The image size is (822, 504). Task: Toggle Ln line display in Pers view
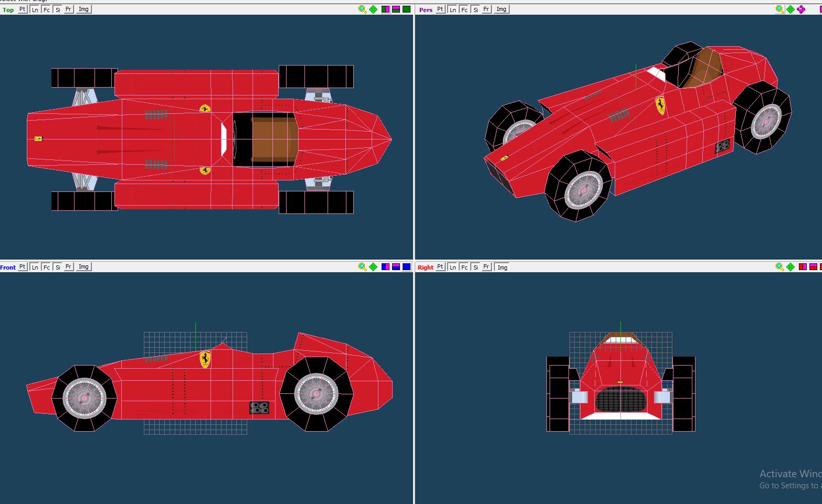coord(452,9)
